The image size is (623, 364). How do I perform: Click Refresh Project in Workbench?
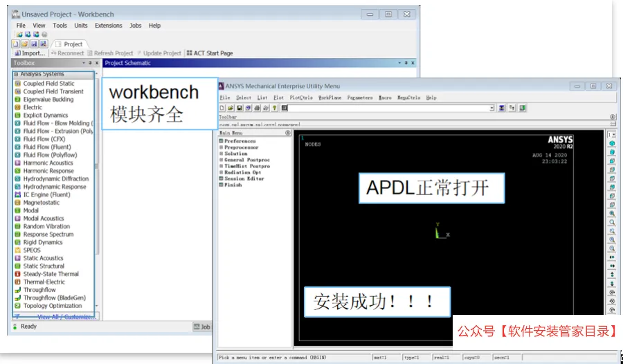pos(110,53)
